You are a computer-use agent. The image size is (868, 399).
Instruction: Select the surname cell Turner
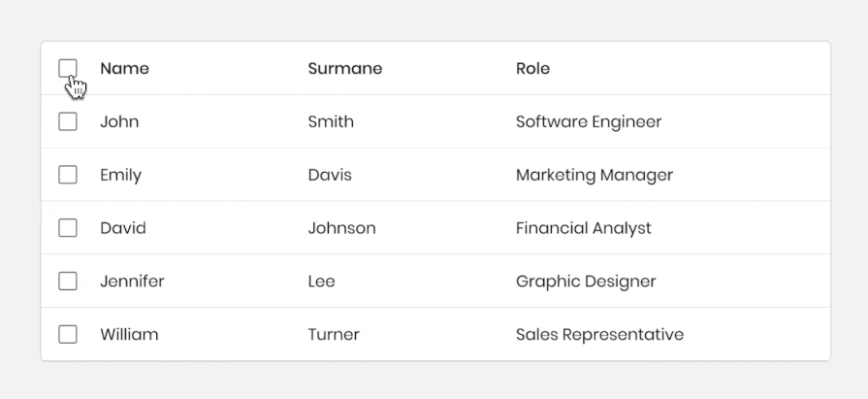pyautogui.click(x=334, y=334)
